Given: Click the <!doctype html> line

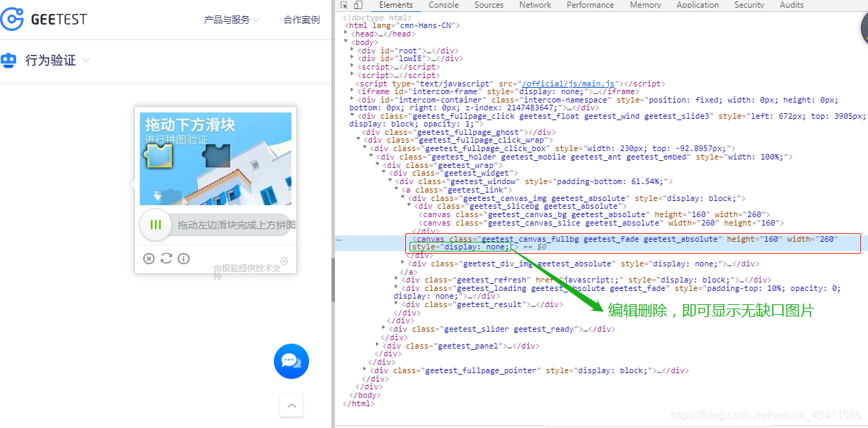Looking at the screenshot, I should 378,18.
